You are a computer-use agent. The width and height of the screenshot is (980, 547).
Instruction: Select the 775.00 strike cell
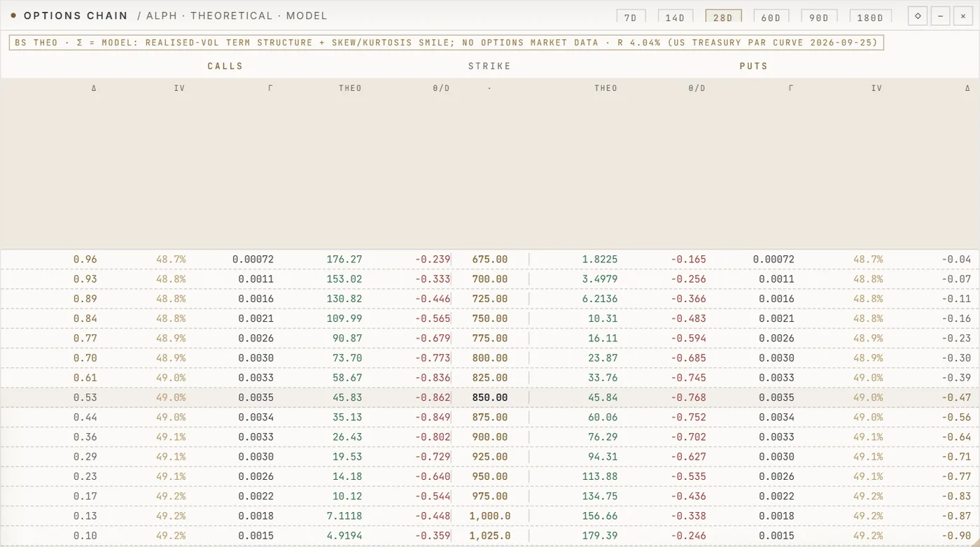[489, 338]
